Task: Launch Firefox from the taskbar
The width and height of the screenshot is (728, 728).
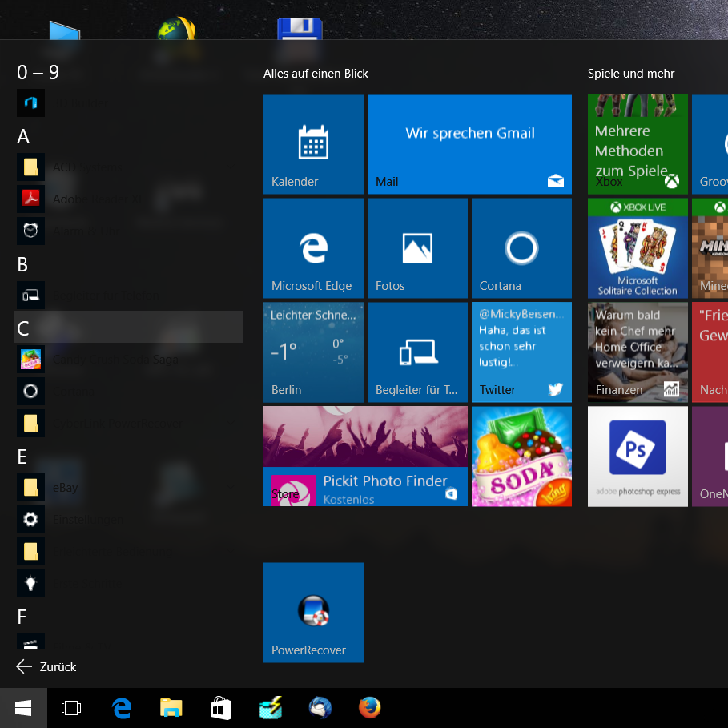Action: point(369,708)
